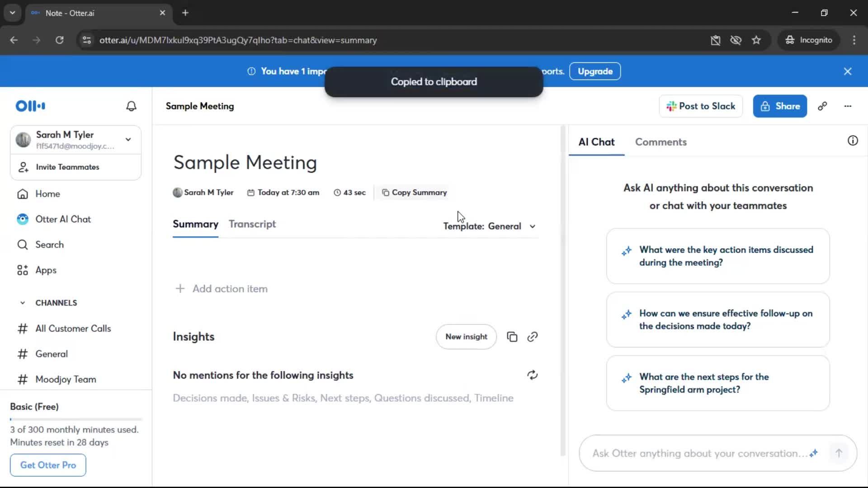Ask how to ensure effective follow-up
The image size is (868, 488).
(718, 319)
